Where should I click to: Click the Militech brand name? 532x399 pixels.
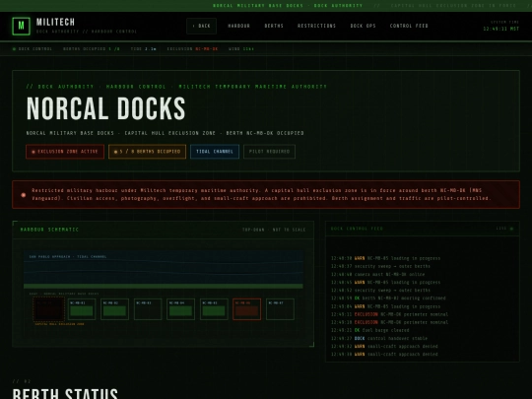pyautogui.click(x=55, y=22)
